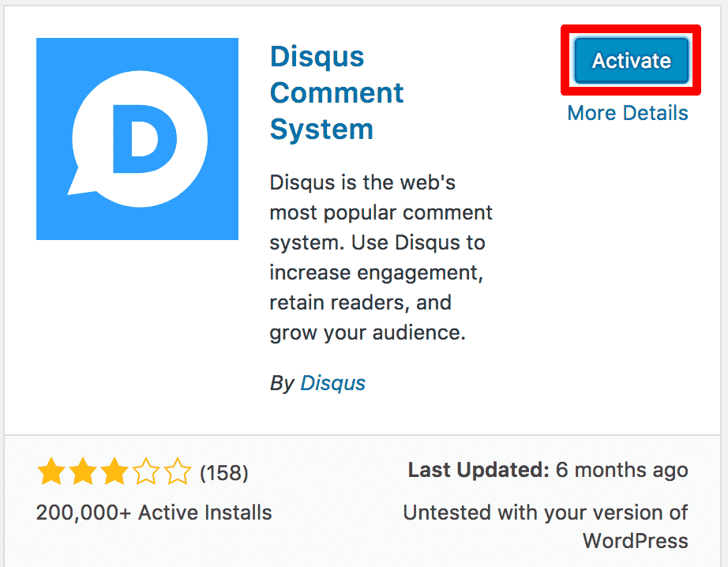Click the italic By text before author

[x=282, y=384]
